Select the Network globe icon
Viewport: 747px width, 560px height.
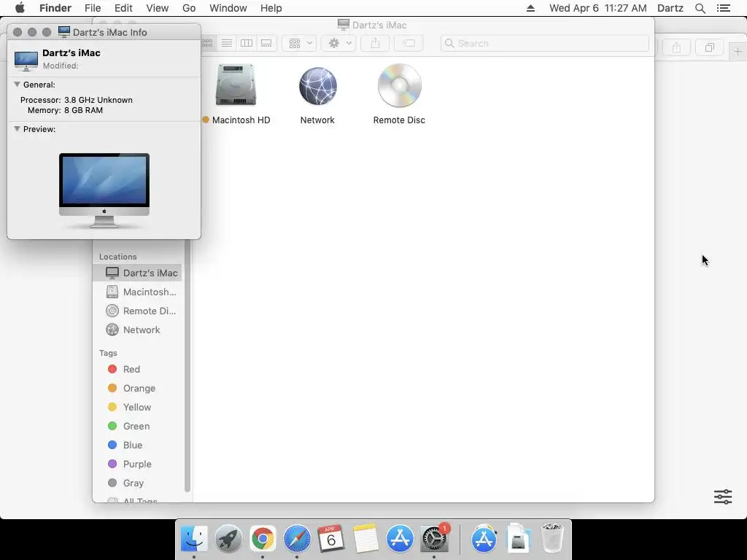click(318, 86)
